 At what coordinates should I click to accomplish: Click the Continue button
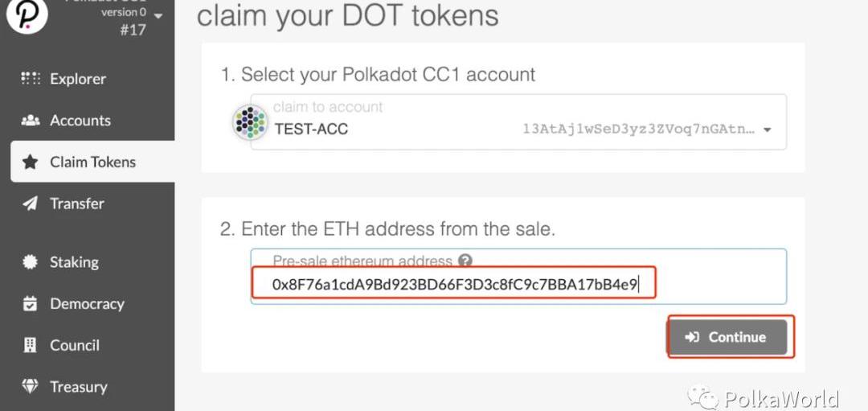coord(730,337)
